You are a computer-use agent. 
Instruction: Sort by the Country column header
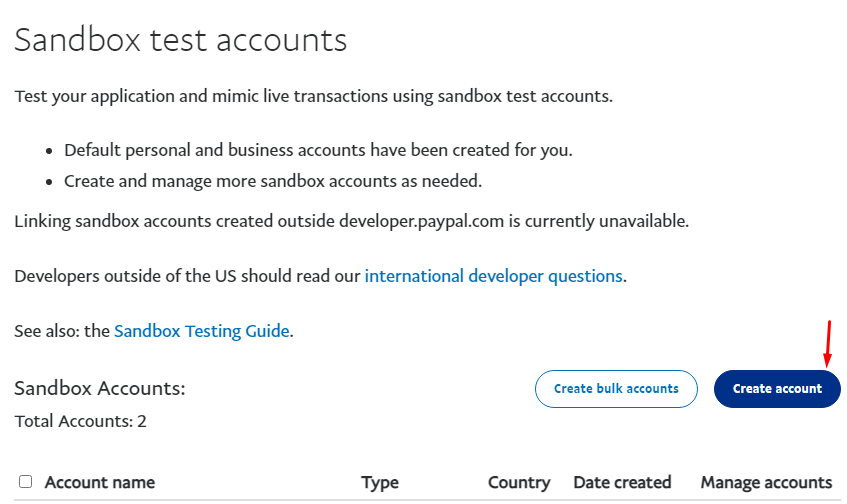point(519,482)
